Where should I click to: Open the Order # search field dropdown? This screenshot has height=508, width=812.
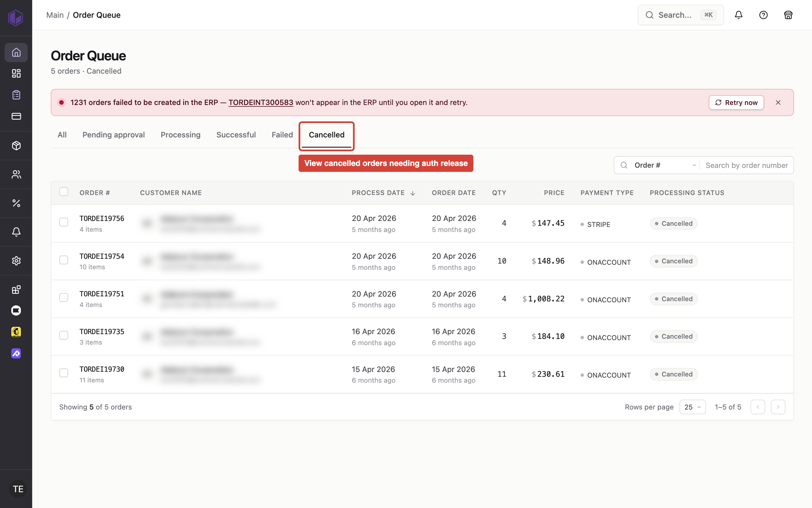pos(665,165)
